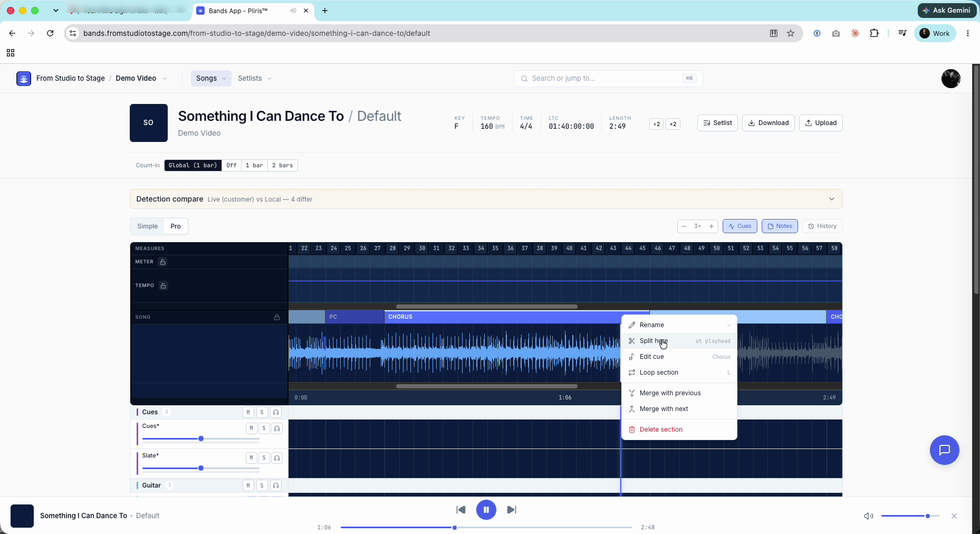980x534 pixels.
Task: Click the piano keys icon in address bar
Action: (x=774, y=33)
